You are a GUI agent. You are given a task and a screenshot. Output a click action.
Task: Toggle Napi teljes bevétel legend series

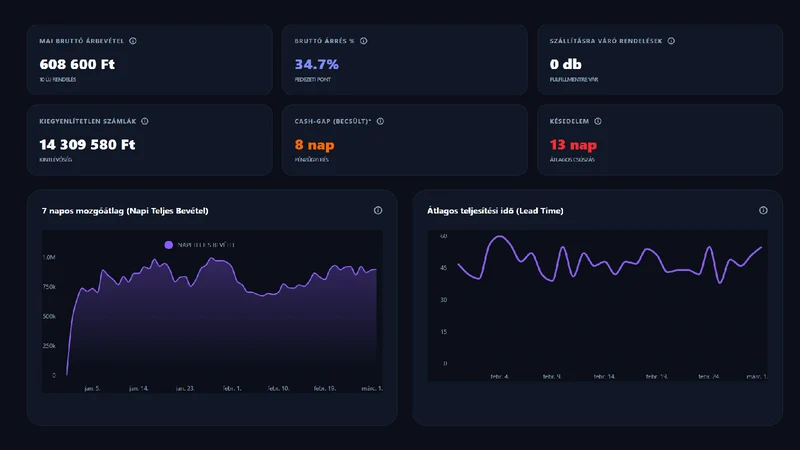[x=199, y=245]
